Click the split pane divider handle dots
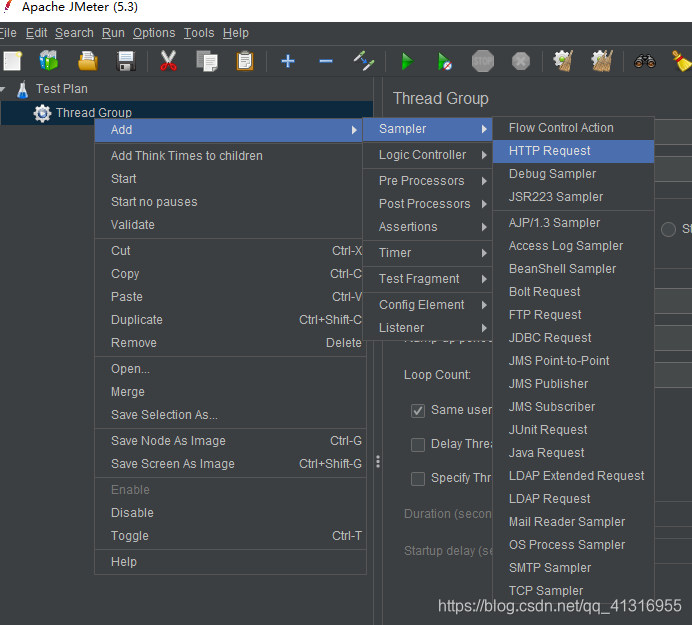This screenshot has width=692, height=625. tap(378, 462)
